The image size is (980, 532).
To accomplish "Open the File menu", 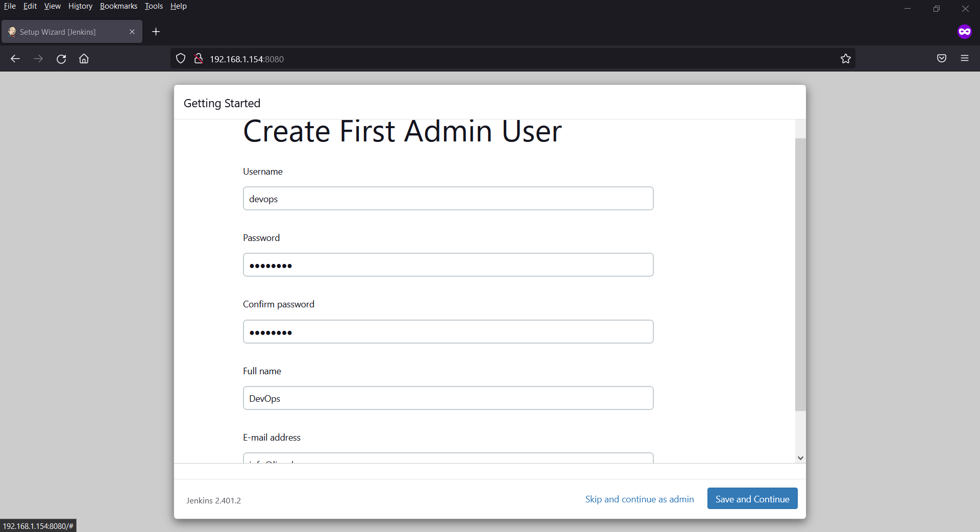I will 10,6.
